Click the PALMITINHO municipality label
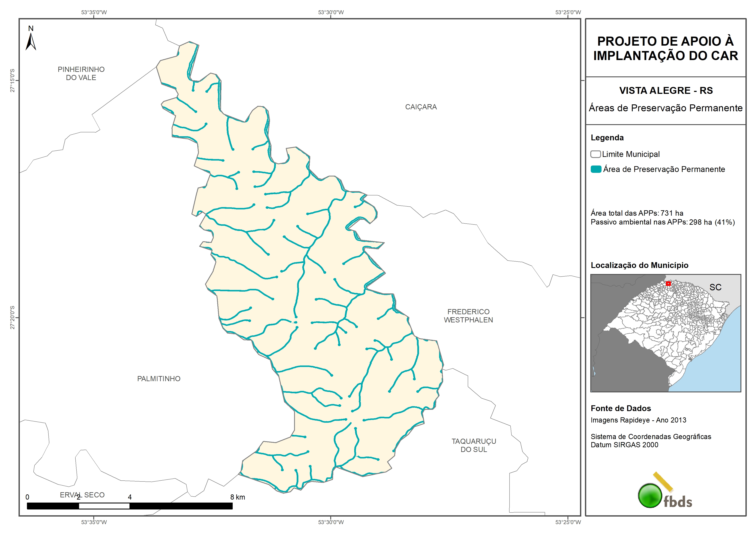Viewport: 756px width, 534px height. 159,379
